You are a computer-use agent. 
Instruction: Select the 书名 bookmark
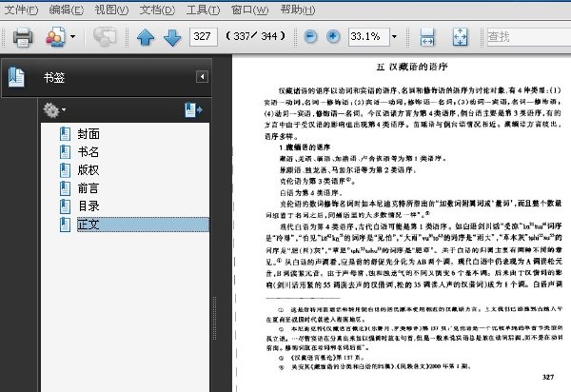[x=89, y=152]
